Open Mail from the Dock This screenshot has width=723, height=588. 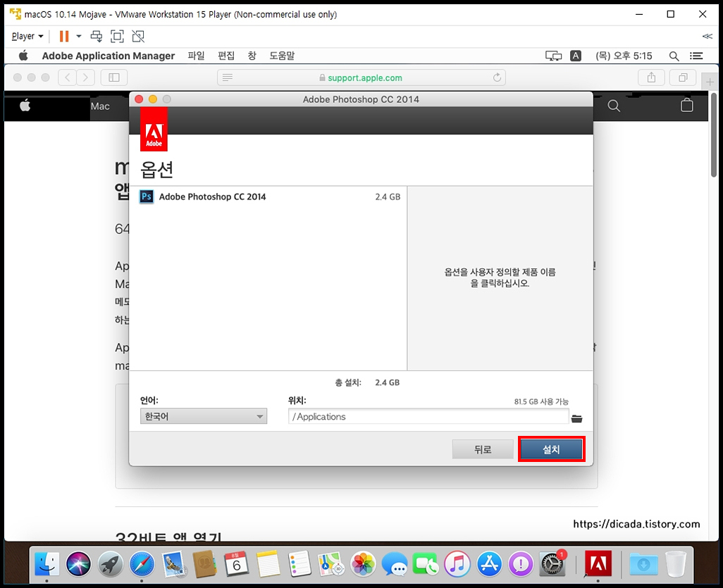[174, 564]
